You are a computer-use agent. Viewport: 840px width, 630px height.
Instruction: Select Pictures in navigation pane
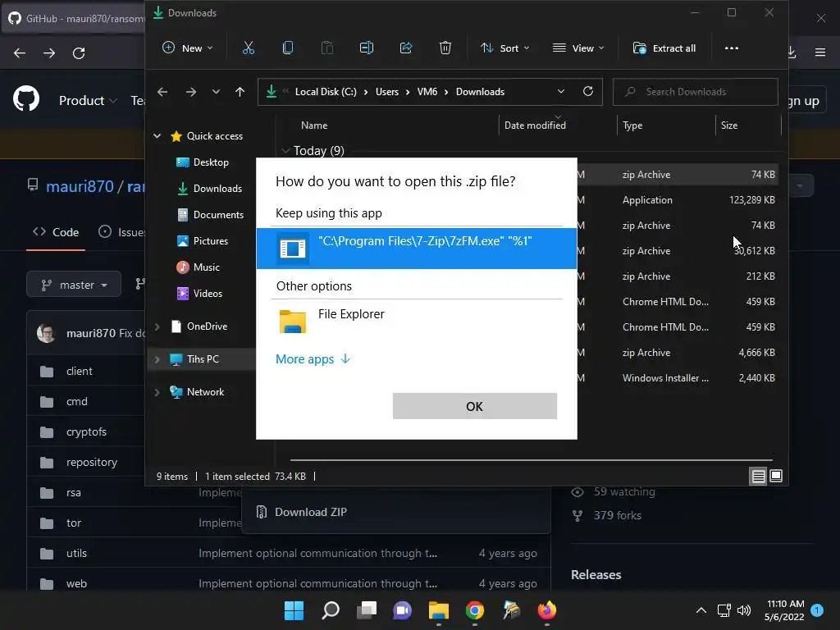(x=210, y=241)
